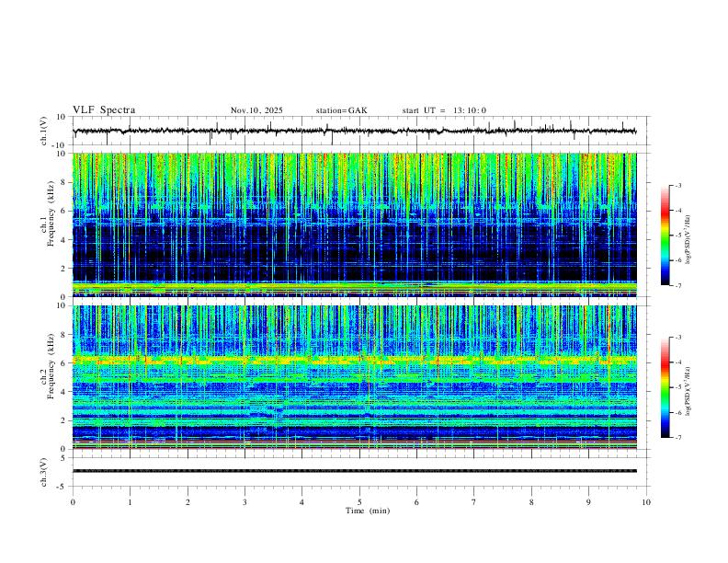
Task: Click the "ch.3(V)" axis label
Action: click(x=44, y=472)
